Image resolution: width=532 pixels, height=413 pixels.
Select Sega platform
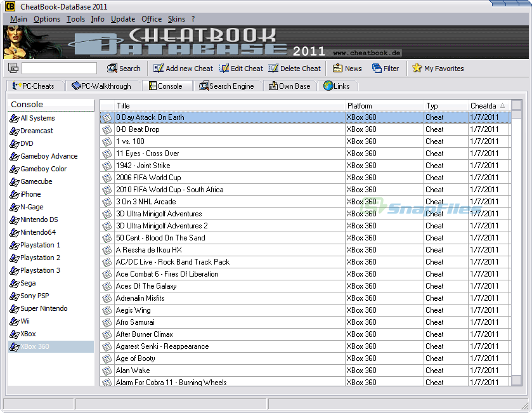(x=51, y=283)
